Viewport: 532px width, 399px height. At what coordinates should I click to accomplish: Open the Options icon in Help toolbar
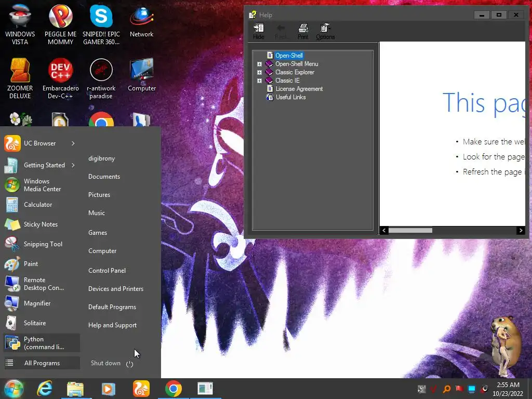pyautogui.click(x=325, y=32)
